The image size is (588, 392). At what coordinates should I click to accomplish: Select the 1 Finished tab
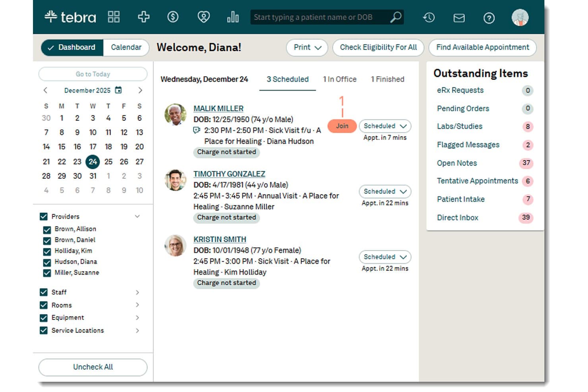tap(387, 79)
